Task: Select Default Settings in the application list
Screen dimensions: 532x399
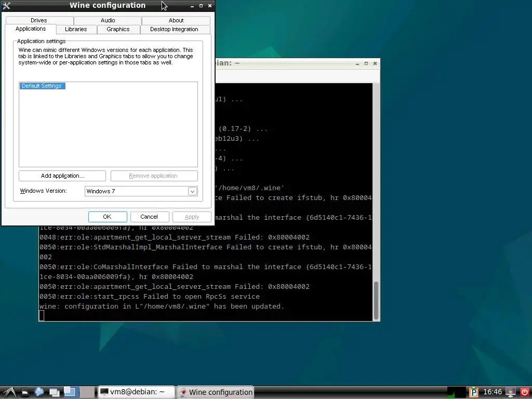Action: pyautogui.click(x=42, y=86)
